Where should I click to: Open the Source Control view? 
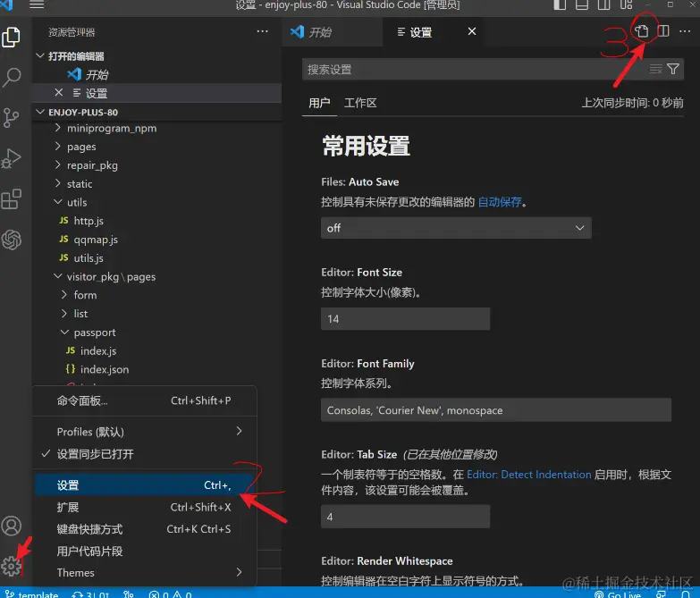pos(11,118)
